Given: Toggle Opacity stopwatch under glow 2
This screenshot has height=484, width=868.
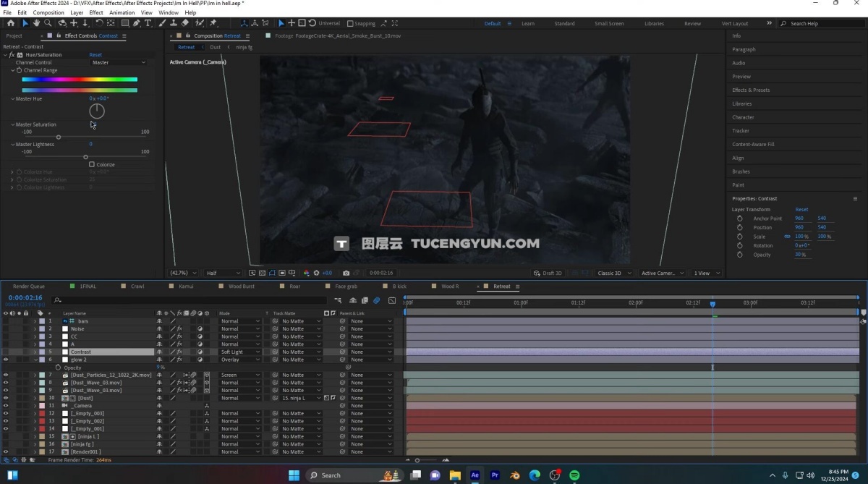Looking at the screenshot, I should (x=59, y=368).
